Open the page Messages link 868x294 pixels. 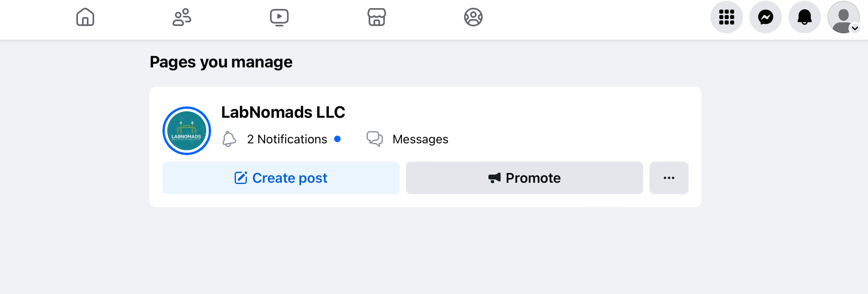coord(421,139)
